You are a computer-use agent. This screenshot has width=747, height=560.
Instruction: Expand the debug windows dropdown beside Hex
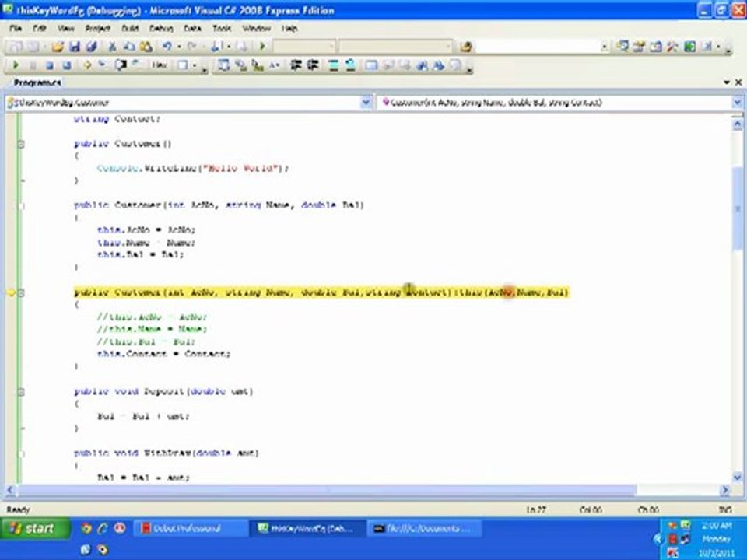pos(195,65)
